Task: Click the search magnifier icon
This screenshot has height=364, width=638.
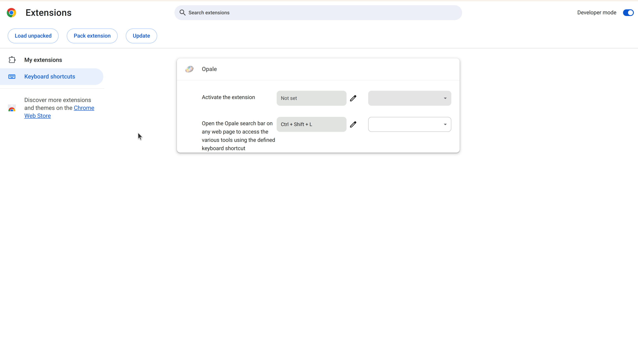Action: pyautogui.click(x=183, y=13)
